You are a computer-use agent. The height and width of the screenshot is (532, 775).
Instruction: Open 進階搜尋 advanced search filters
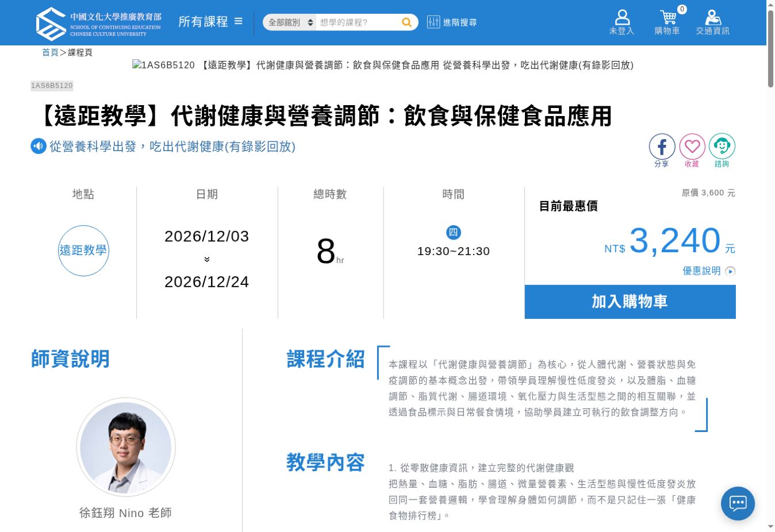coord(452,22)
